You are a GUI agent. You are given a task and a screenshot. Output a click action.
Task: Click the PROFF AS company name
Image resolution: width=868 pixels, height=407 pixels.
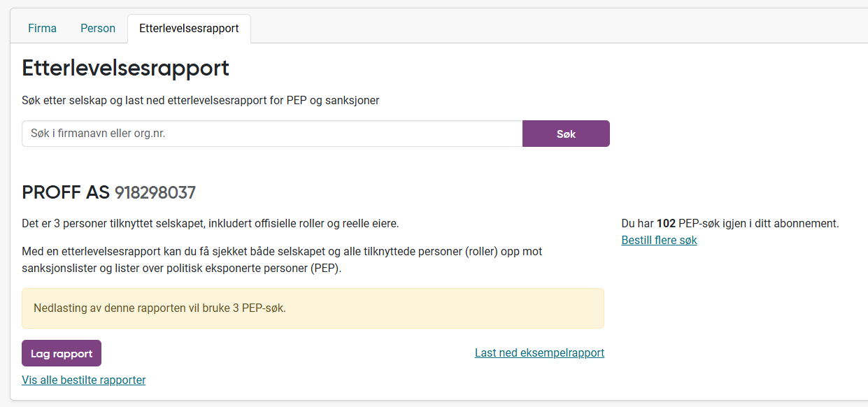(x=66, y=192)
